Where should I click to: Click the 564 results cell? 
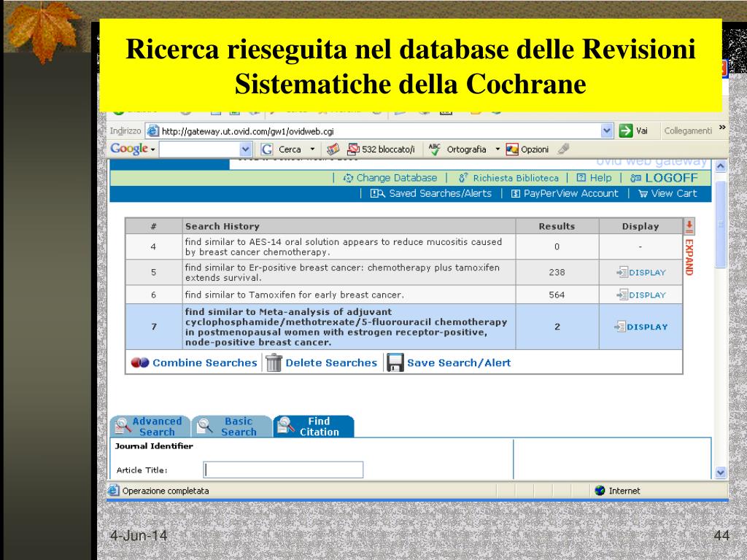[x=557, y=295]
